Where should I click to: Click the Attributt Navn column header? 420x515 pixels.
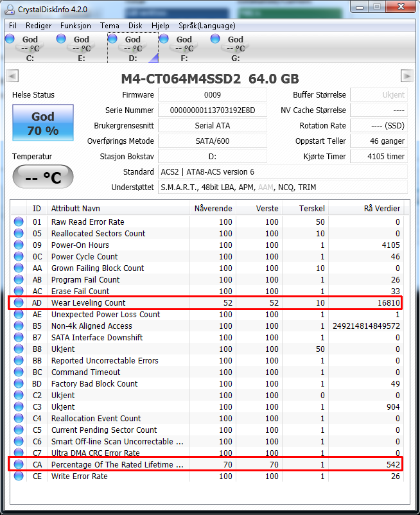(x=118, y=209)
